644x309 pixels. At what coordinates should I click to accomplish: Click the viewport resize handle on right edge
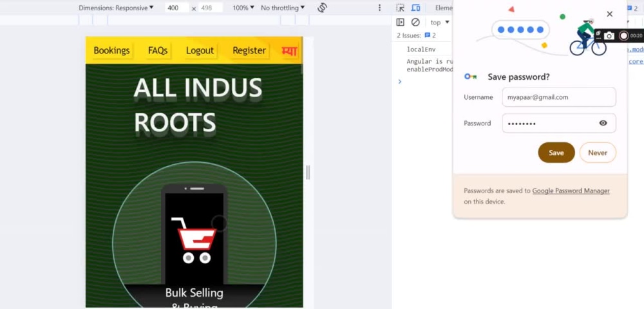coord(308,173)
